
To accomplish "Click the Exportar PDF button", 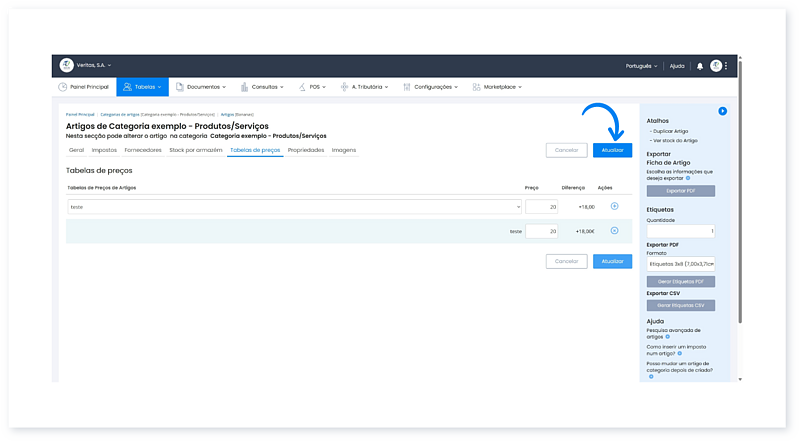I will pyautogui.click(x=681, y=191).
